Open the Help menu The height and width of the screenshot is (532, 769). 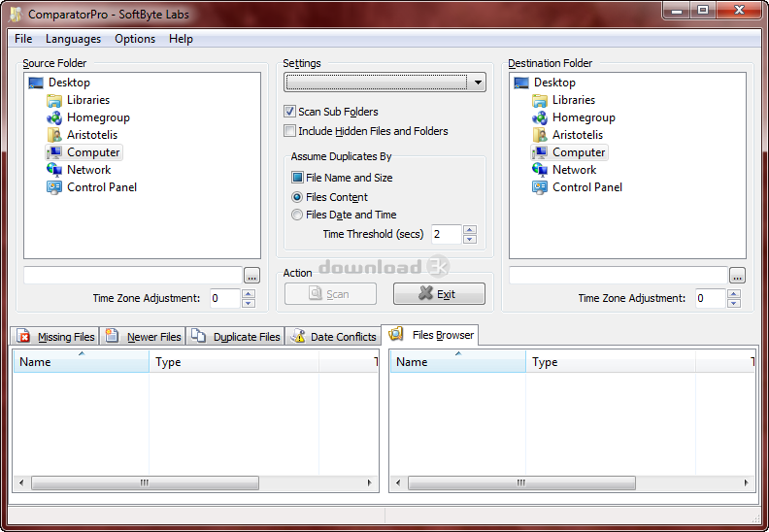coord(181,39)
